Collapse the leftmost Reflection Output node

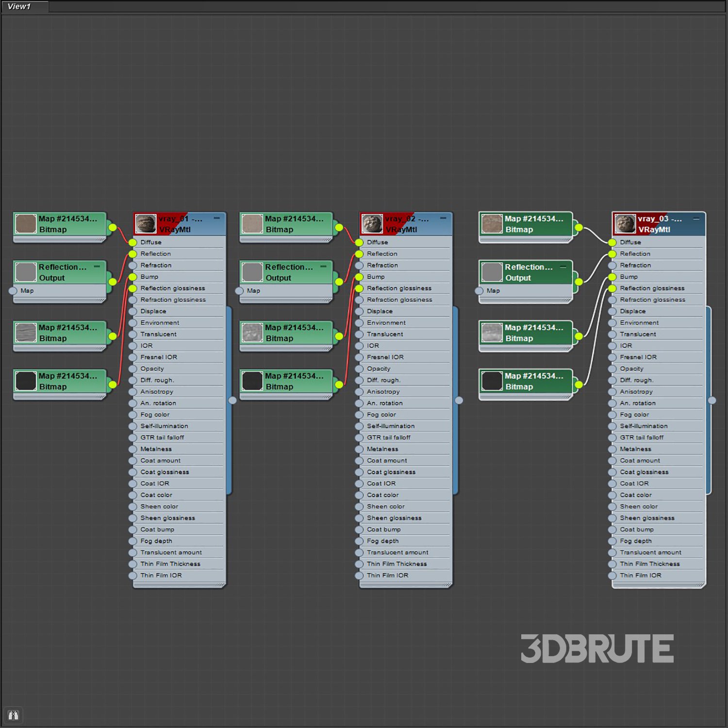[x=97, y=266]
